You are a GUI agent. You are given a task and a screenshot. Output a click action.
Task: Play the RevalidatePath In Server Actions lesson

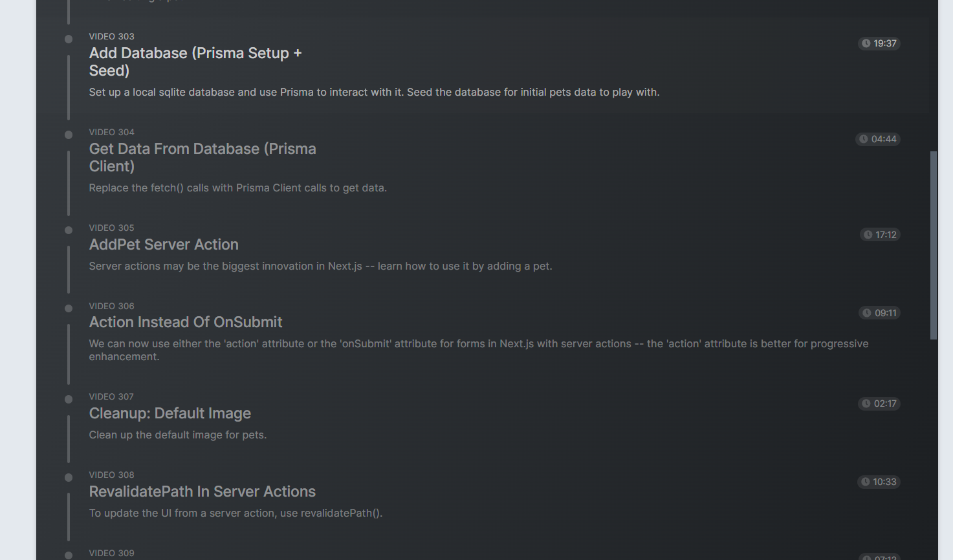pyautogui.click(x=202, y=491)
